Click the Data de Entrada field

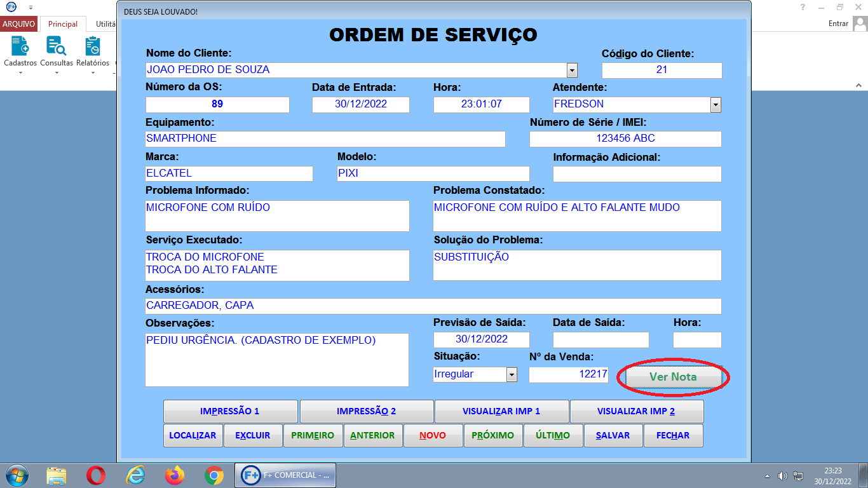point(361,105)
